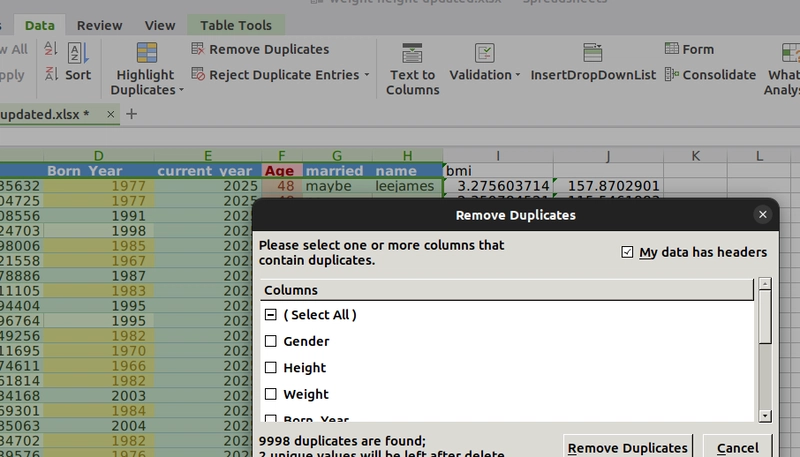
Task: Switch to the Review tab
Action: tap(99, 25)
